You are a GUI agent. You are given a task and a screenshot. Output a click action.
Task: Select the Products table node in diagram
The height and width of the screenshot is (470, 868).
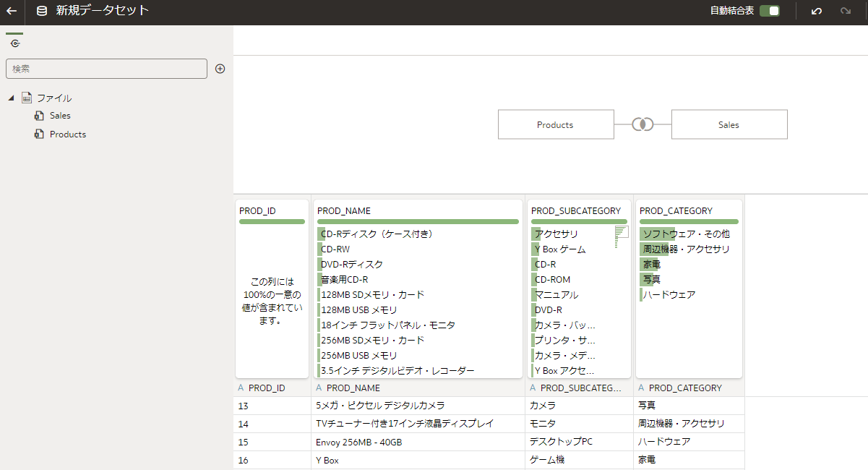(556, 124)
